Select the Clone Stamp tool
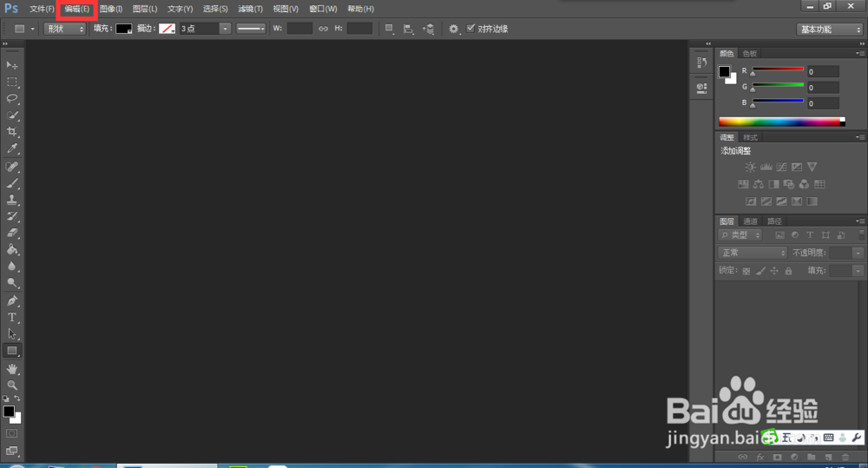The height and width of the screenshot is (468, 868). 11,200
